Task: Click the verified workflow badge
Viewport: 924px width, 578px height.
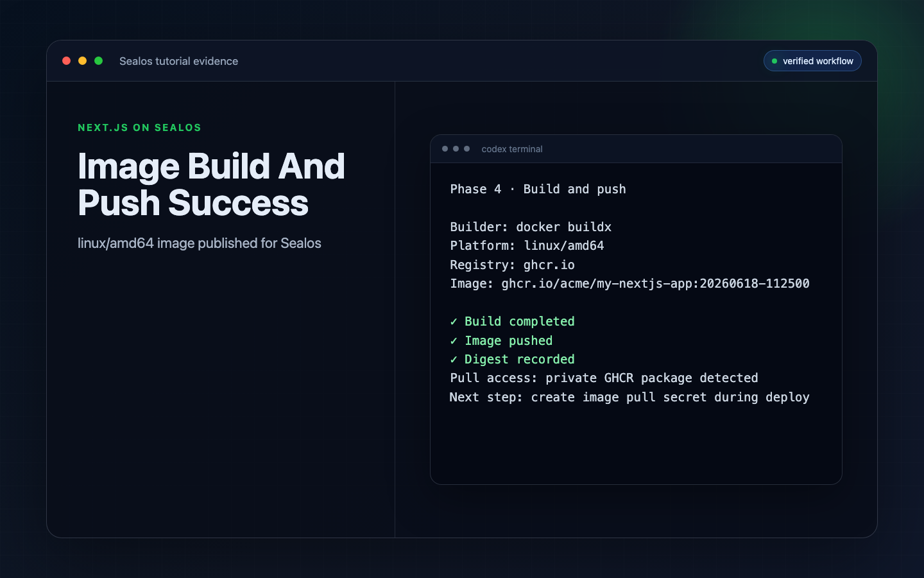Action: (x=812, y=61)
